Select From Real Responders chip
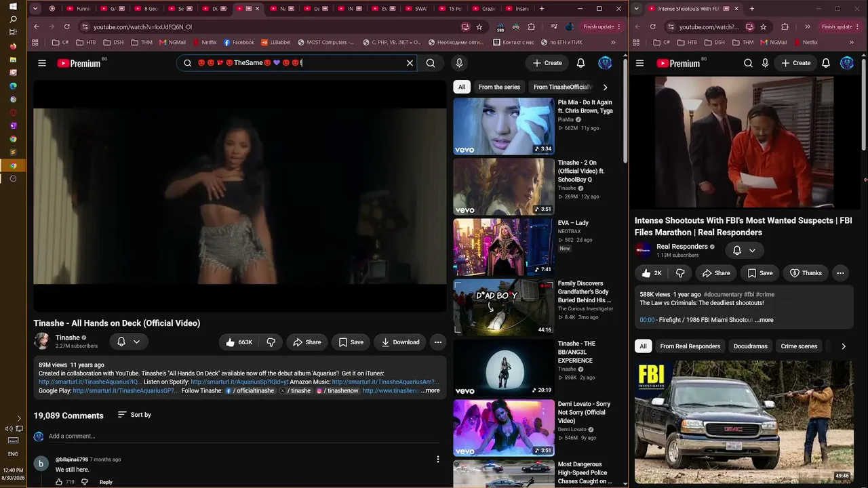This screenshot has width=868, height=488. pyautogui.click(x=690, y=346)
